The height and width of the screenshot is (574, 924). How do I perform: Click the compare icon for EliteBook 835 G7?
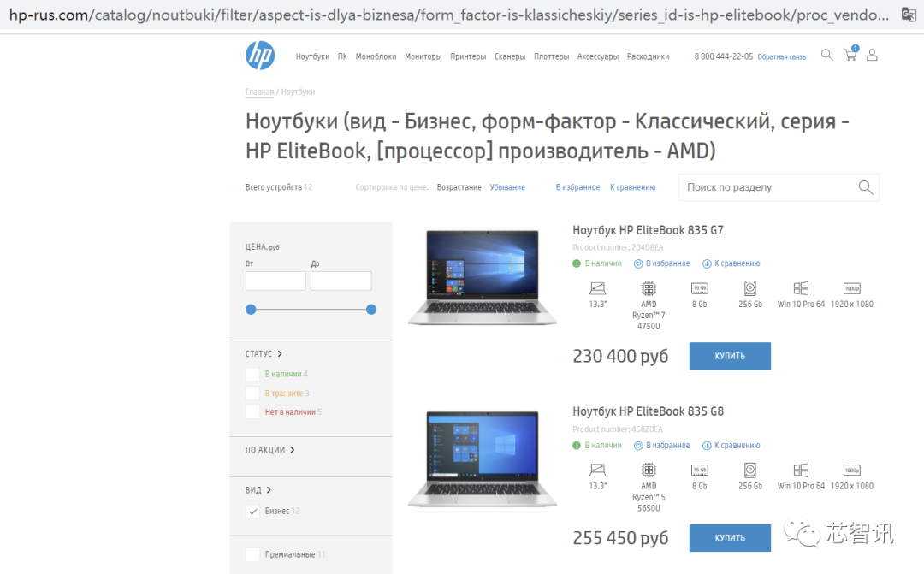pos(707,263)
